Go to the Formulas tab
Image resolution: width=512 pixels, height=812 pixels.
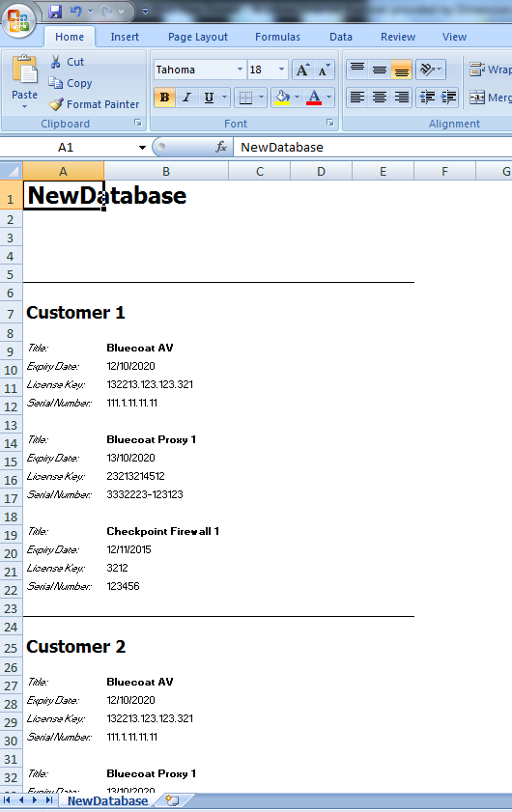tap(277, 37)
